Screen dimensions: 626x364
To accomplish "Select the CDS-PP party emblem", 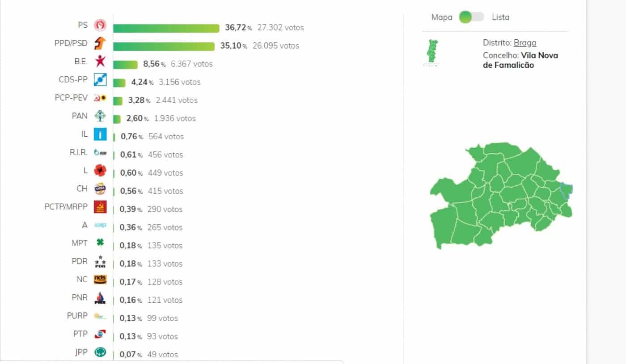I will [100, 79].
